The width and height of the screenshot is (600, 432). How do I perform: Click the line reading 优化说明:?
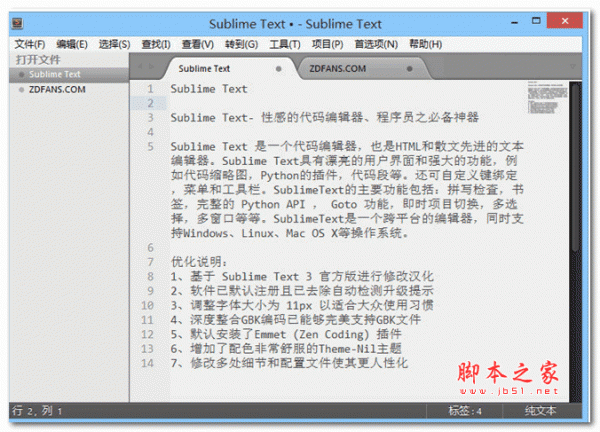point(199,262)
